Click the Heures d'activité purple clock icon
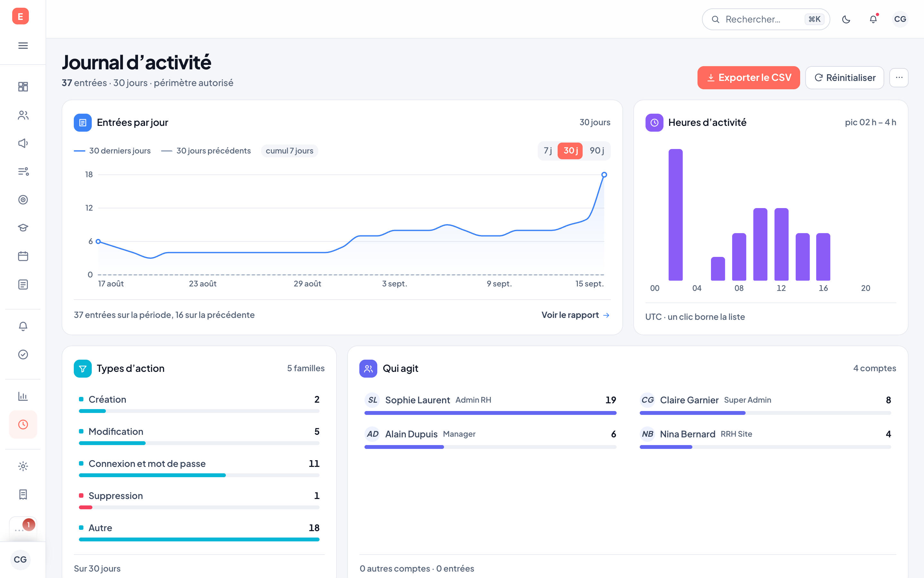This screenshot has height=578, width=924. click(x=654, y=122)
